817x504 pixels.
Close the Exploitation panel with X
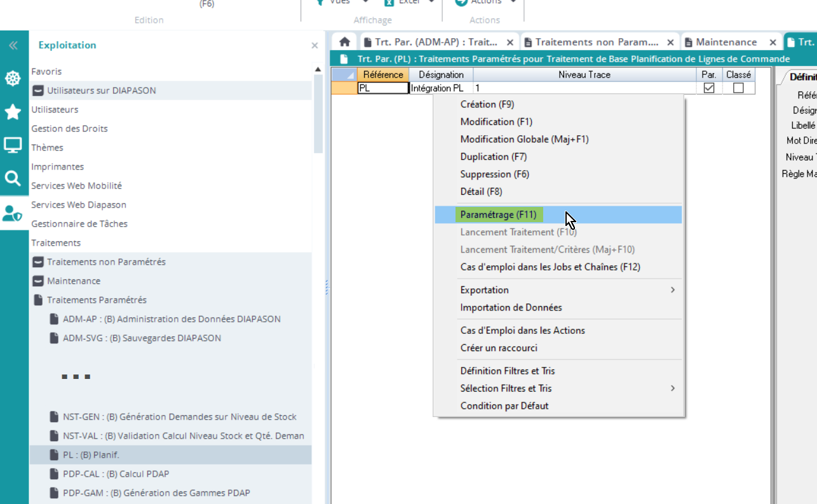pyautogui.click(x=314, y=46)
